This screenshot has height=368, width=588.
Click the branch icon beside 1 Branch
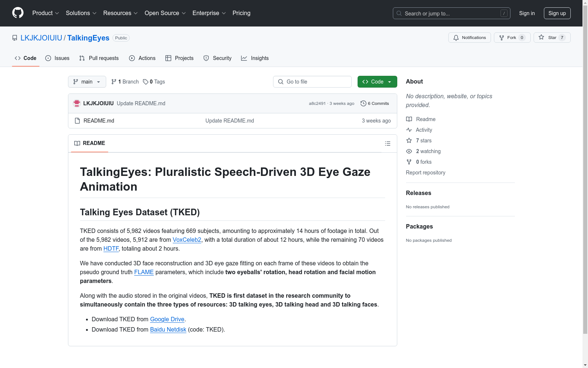(x=114, y=82)
